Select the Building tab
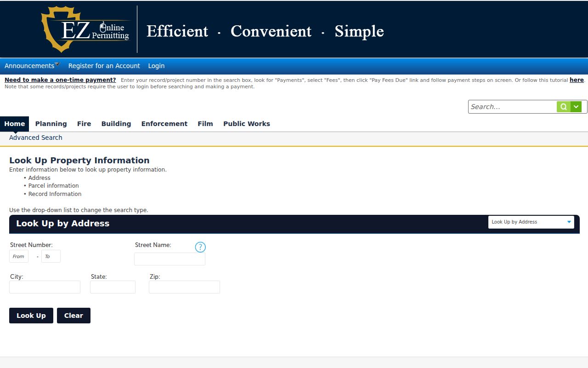The image size is (588, 368). tap(116, 124)
